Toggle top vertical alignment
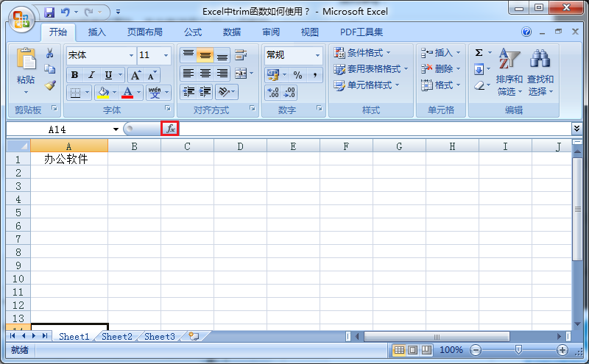This screenshot has width=589, height=364. (188, 55)
